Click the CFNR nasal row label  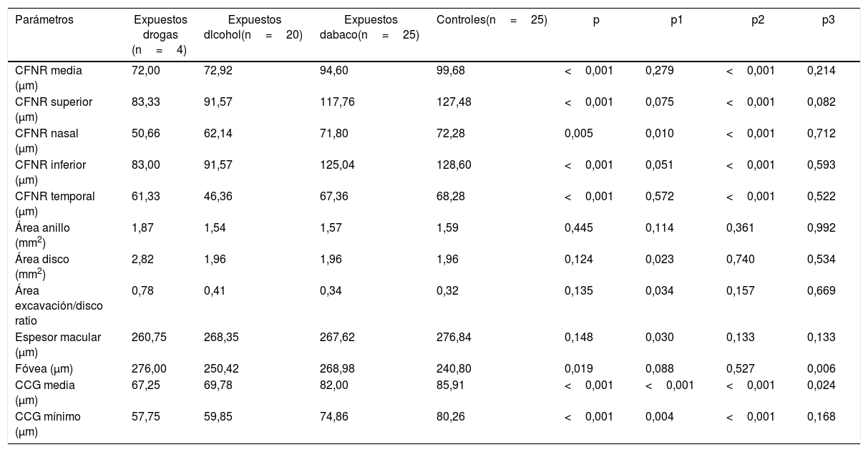coord(47,140)
